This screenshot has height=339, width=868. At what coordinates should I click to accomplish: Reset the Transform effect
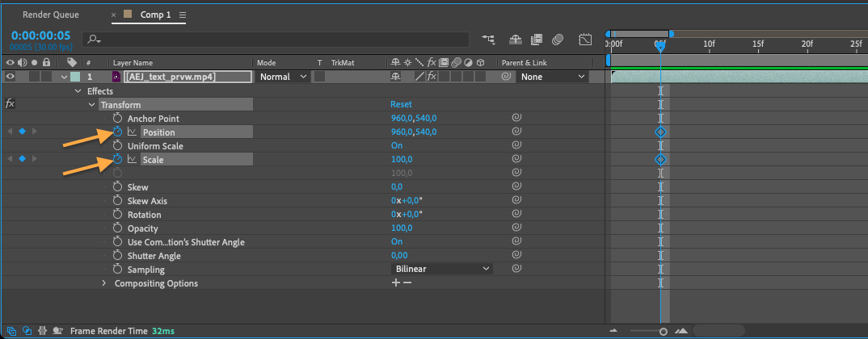[x=401, y=104]
